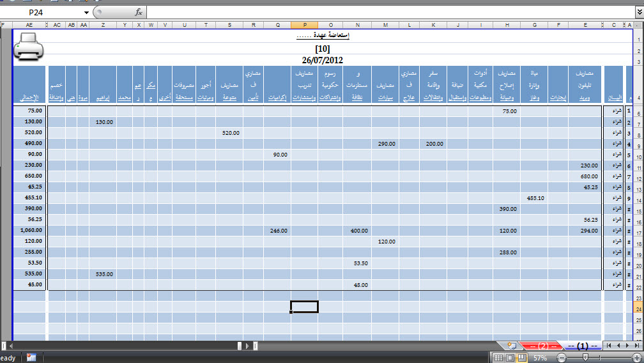This screenshot has height=363, width=644.
Task: Click the cell with 485.10 in column G
Action: pos(534,198)
